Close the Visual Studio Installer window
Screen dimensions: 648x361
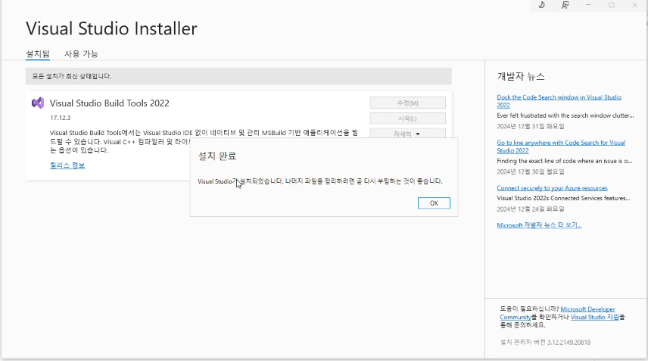pos(635,5)
